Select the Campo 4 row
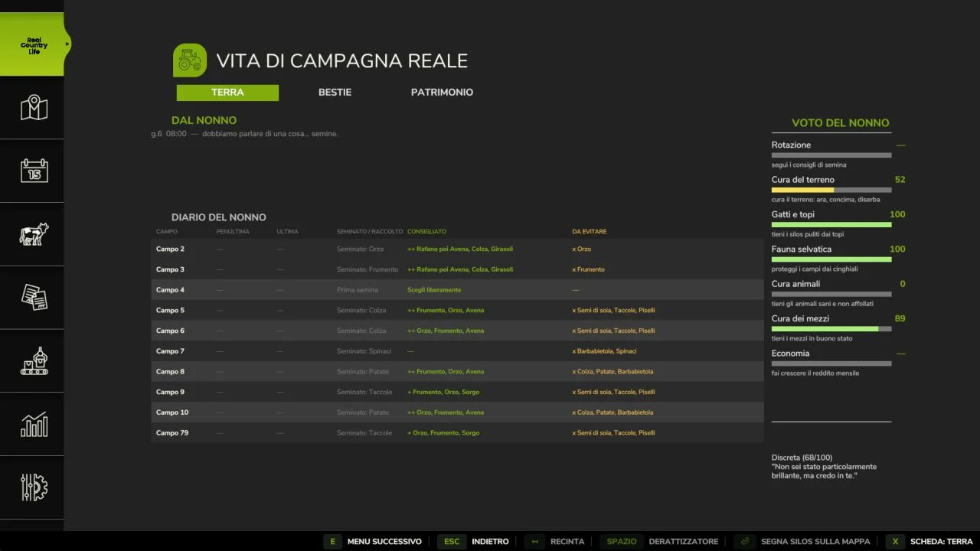Viewport: 980px width, 551px height. 457,290
